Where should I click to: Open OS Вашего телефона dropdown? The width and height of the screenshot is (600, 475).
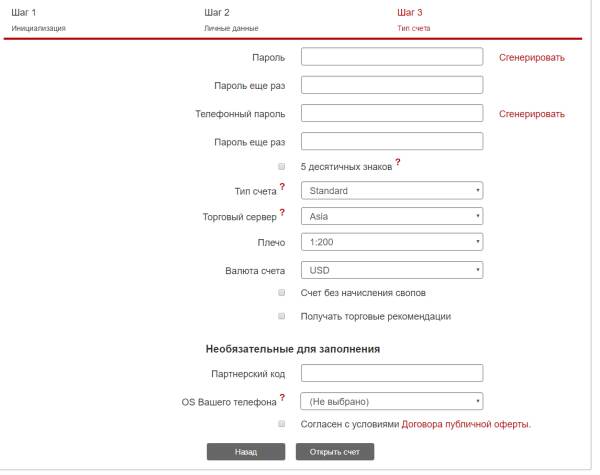pos(391,402)
